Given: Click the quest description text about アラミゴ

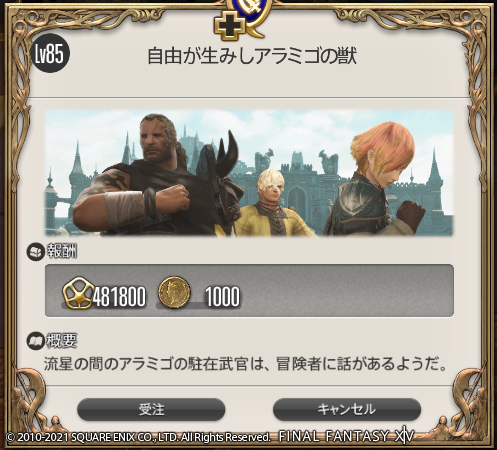Looking at the screenshot, I should pyautogui.click(x=246, y=364).
